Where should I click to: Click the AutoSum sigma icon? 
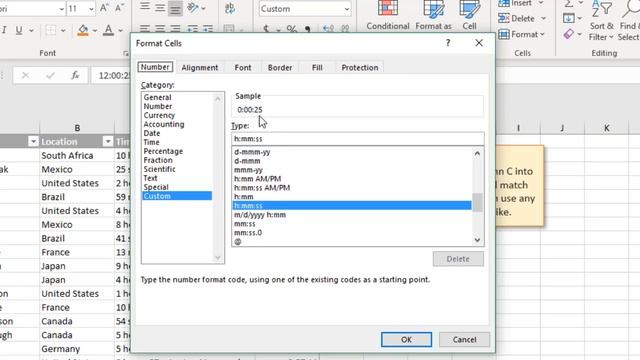(x=569, y=4)
